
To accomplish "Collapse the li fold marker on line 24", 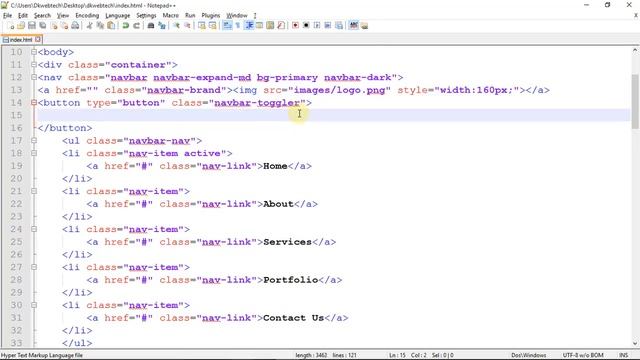I will [34, 229].
